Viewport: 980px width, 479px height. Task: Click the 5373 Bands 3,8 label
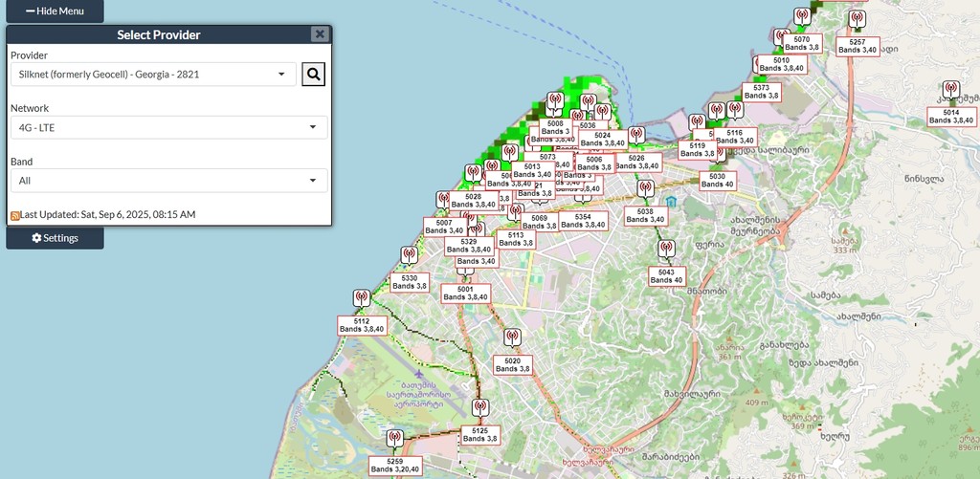pyautogui.click(x=762, y=92)
